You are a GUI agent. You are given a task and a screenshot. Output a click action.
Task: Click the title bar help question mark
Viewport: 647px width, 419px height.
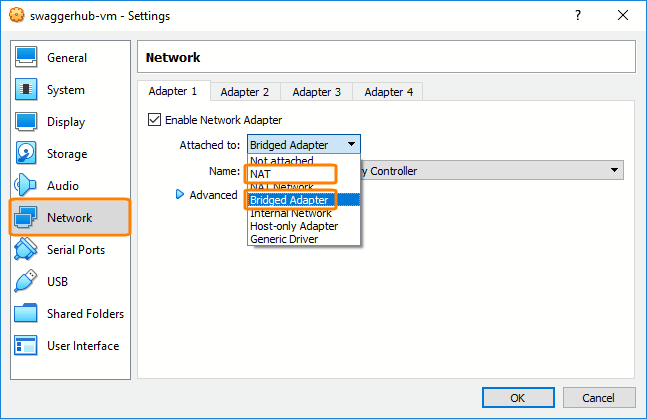[x=578, y=16]
